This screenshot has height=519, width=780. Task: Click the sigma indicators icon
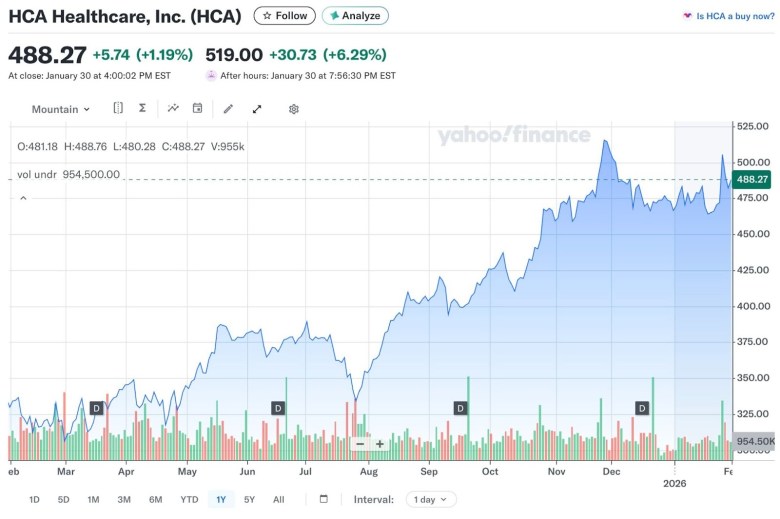143,108
